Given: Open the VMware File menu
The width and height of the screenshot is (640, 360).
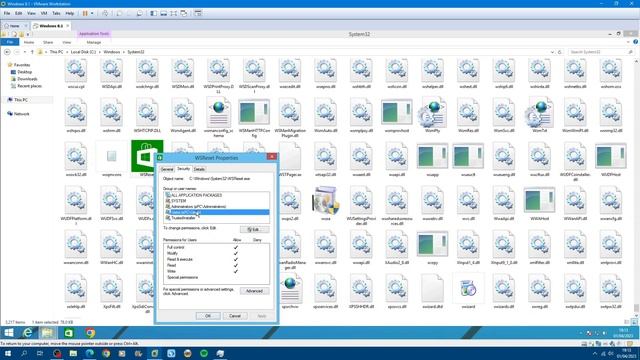Looking at the screenshot, I should [7, 13].
